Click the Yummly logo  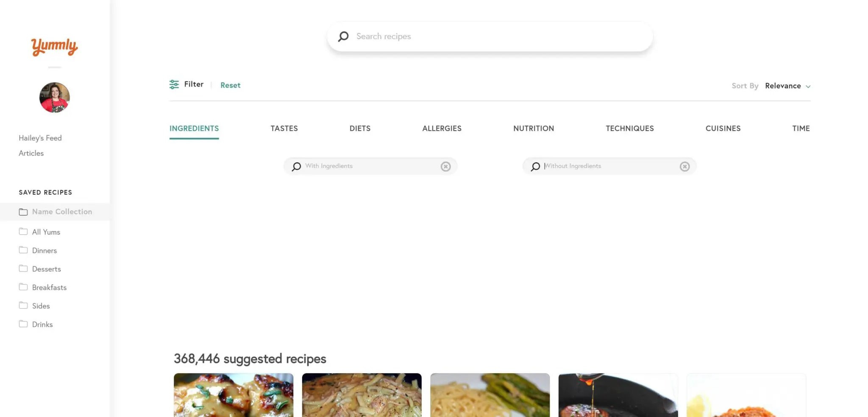[54, 47]
